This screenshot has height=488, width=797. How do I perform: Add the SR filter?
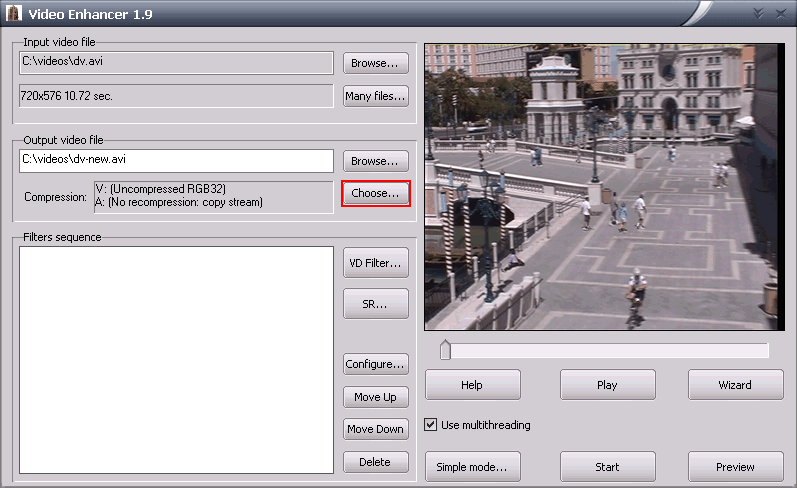(x=376, y=304)
